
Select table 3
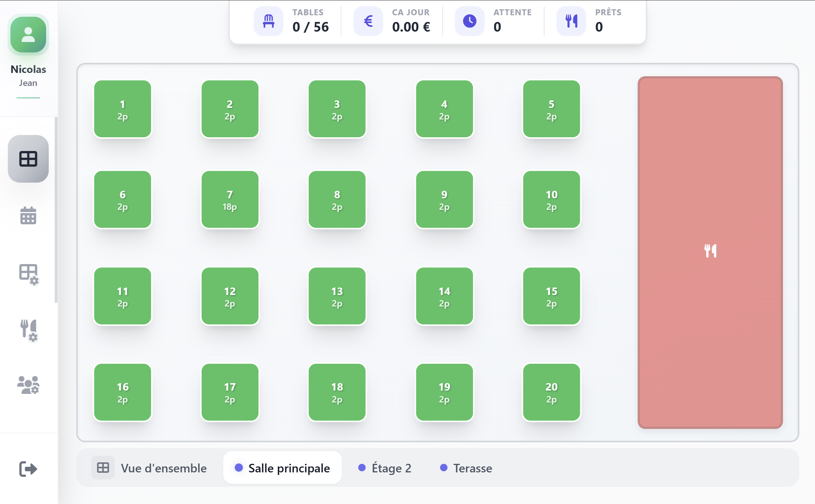(337, 109)
